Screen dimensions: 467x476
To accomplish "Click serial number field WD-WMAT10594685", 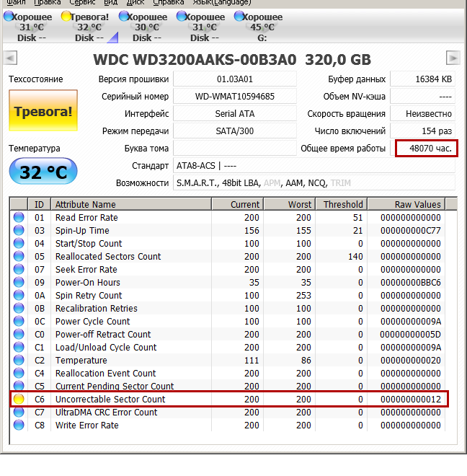I will pyautogui.click(x=234, y=97).
